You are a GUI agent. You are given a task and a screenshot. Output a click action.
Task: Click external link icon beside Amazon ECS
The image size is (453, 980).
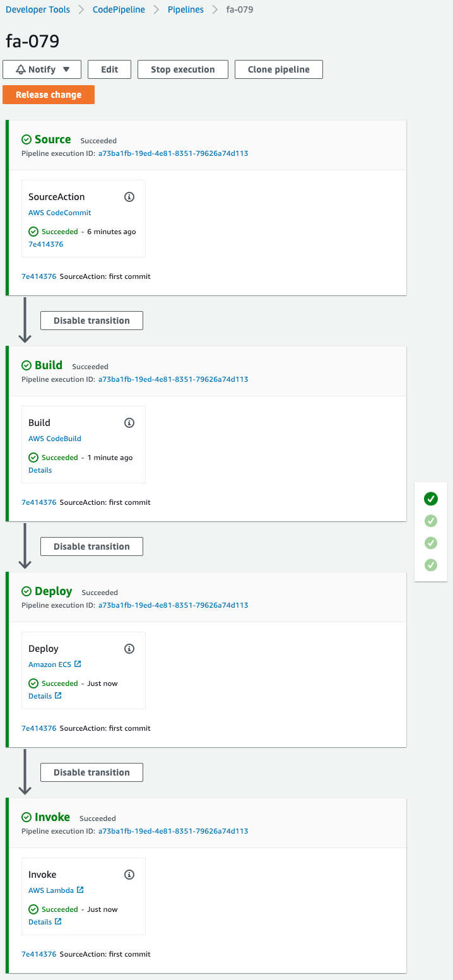pyautogui.click(x=78, y=664)
